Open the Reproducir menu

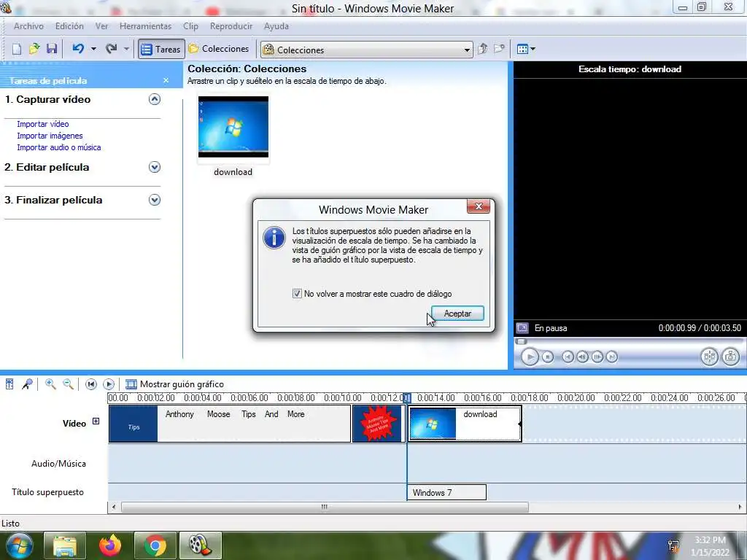231,26
